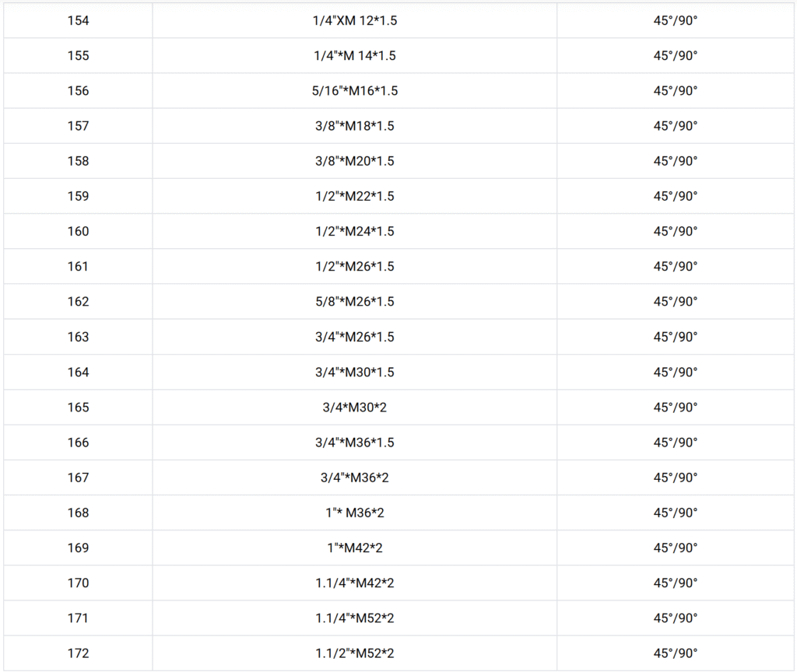Click the 1"* M36*2 cell
This screenshot has width=797, height=672.
354,513
